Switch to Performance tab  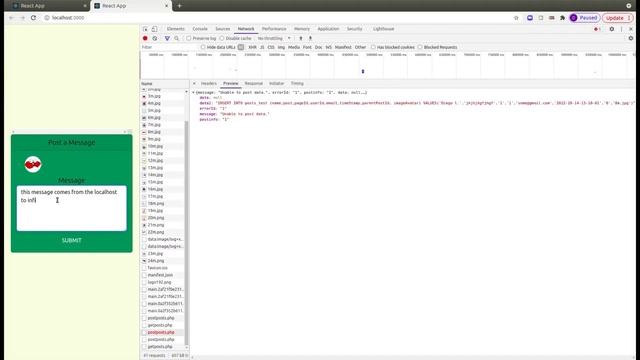point(274,29)
